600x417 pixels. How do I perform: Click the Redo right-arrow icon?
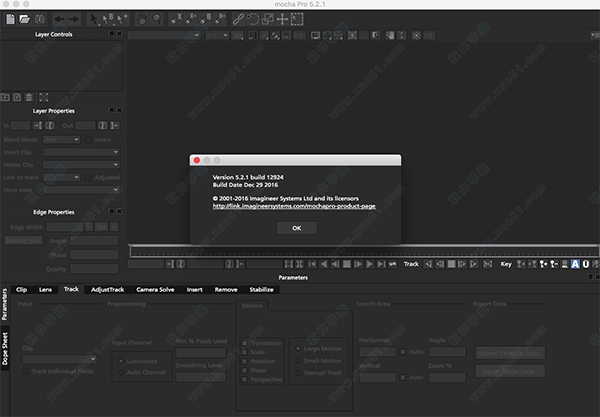[x=73, y=19]
